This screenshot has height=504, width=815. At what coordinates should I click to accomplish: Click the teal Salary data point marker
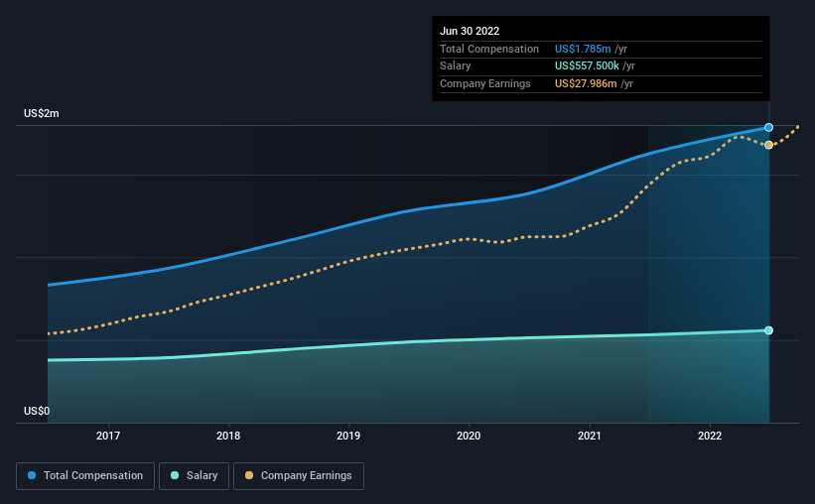[768, 330]
